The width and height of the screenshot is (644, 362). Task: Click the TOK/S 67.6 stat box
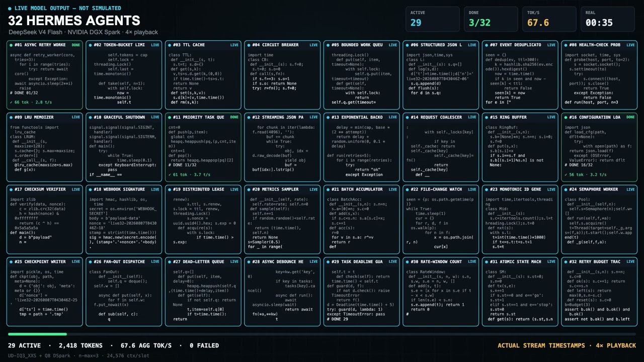click(x=549, y=19)
